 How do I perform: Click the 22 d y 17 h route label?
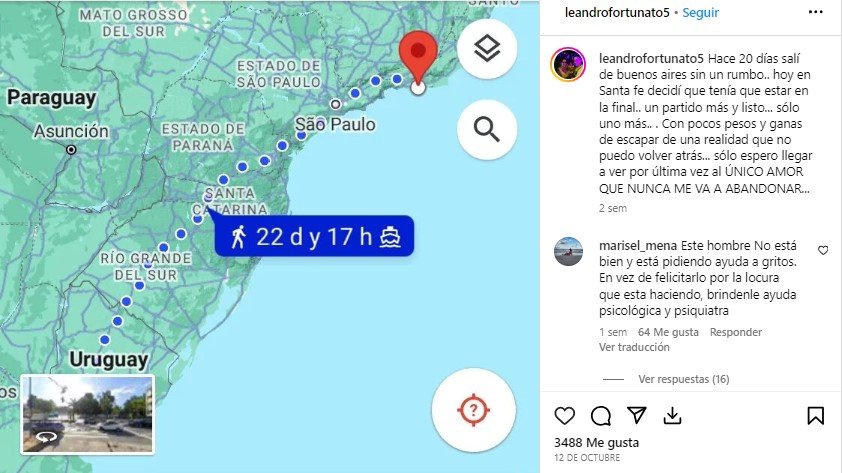pos(314,236)
